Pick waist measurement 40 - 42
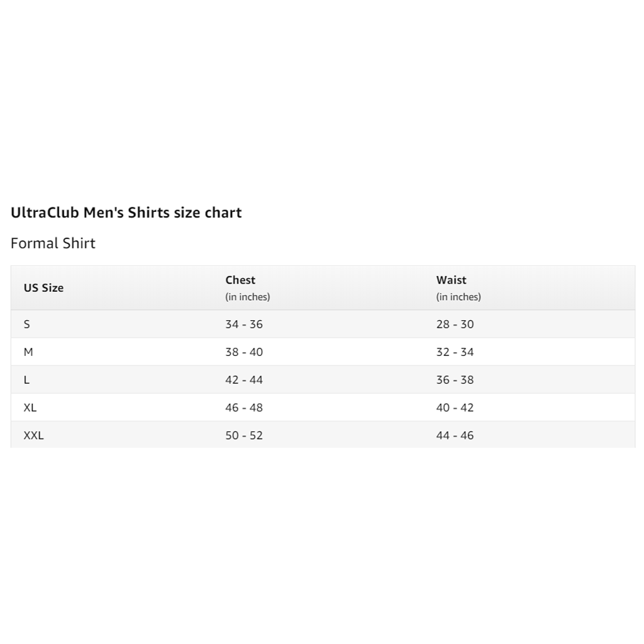 tap(455, 408)
